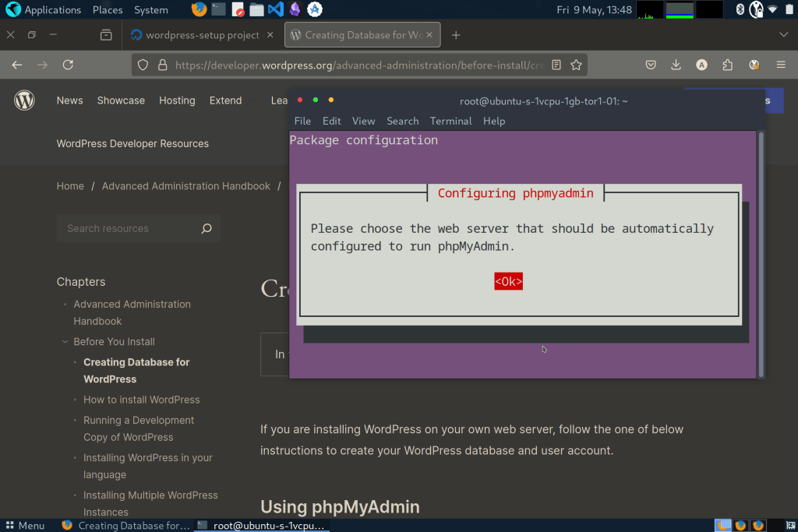Click the forward navigation arrow
This screenshot has width=798, height=532.
point(42,65)
